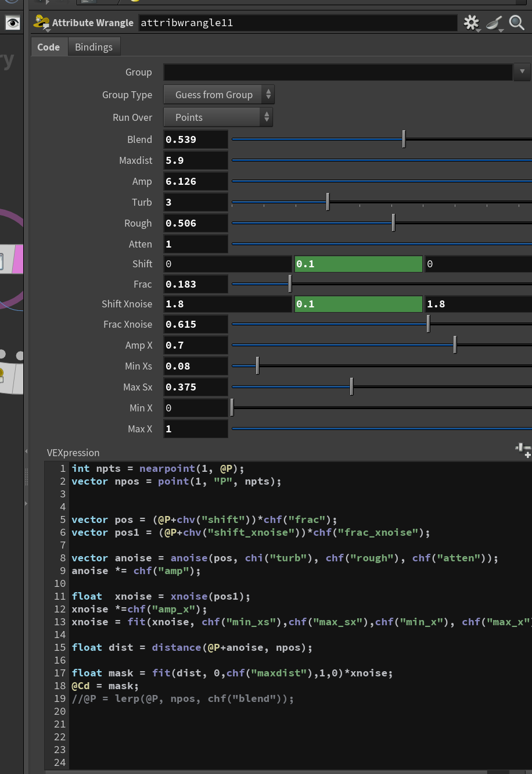This screenshot has width=532, height=774.
Task: Click the node name field attribwrangle11
Action: (x=297, y=23)
